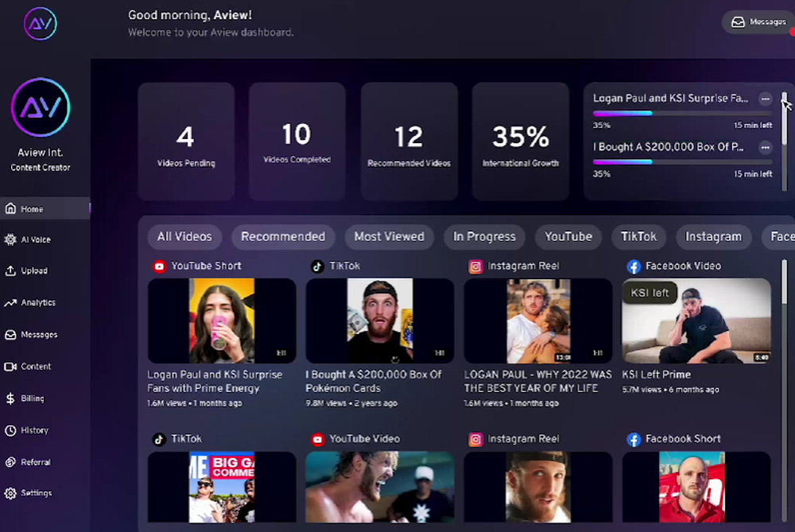Click '5.7M views • 6 months ago' text
The image size is (795, 532).
670,390
